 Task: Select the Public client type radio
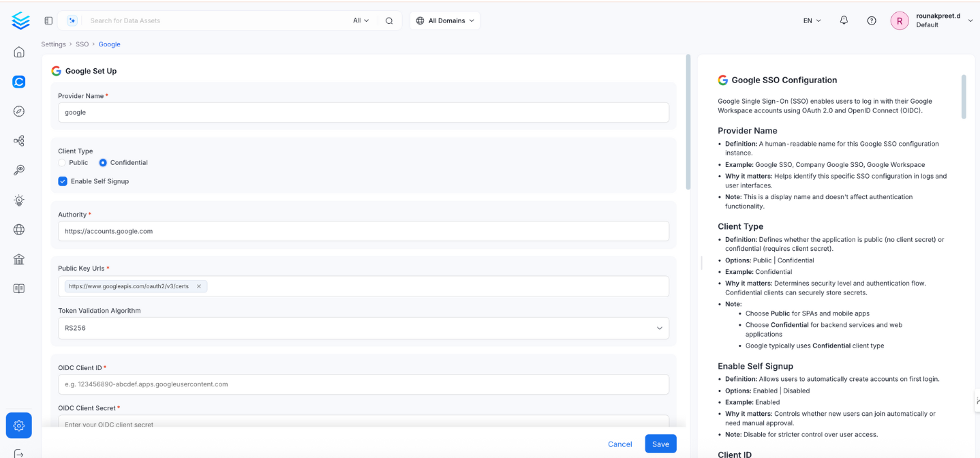tap(62, 163)
